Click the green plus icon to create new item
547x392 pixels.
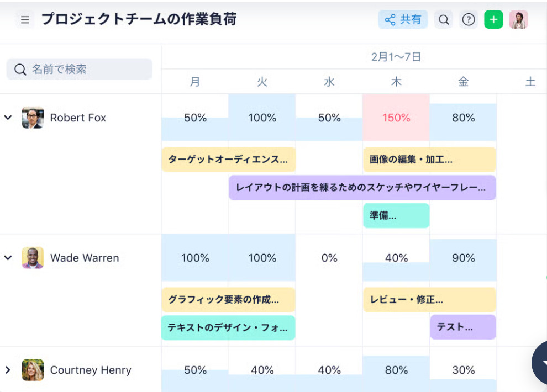(x=493, y=19)
